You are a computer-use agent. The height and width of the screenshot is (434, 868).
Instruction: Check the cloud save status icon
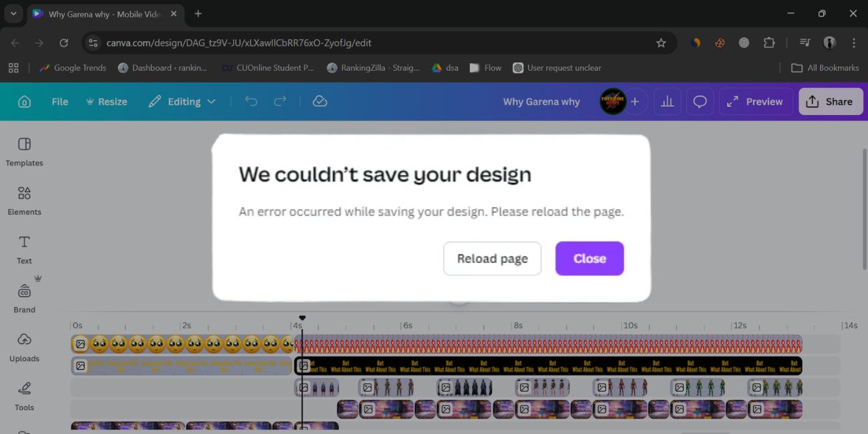(x=319, y=101)
